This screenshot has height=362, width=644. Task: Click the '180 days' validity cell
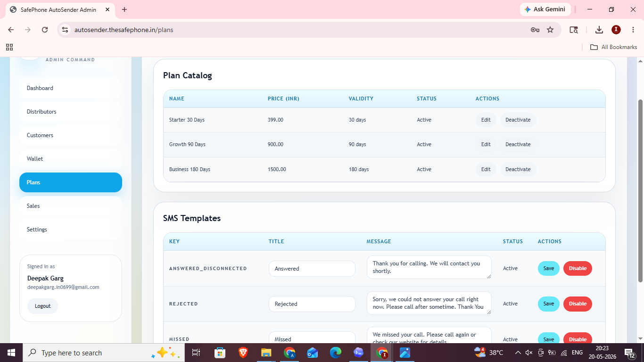click(x=359, y=169)
